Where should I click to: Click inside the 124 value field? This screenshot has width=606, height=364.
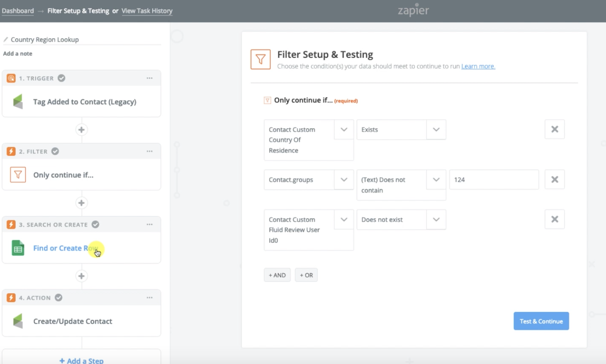[x=494, y=180]
